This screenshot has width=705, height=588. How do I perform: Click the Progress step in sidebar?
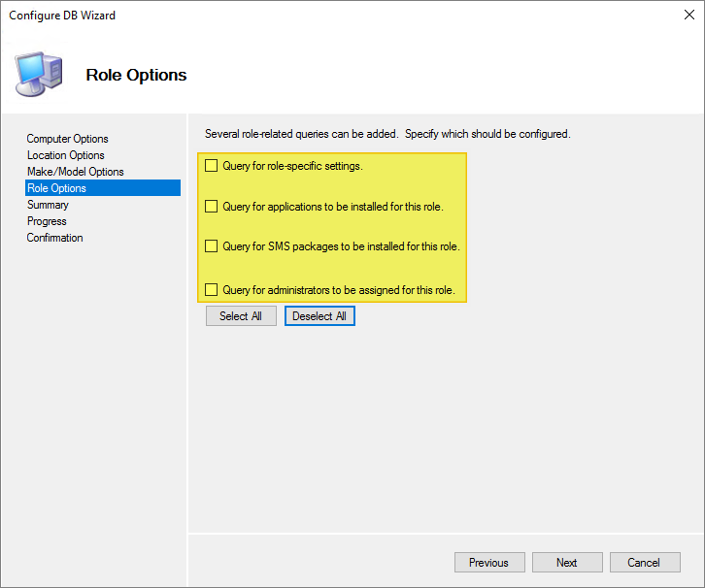pos(47,221)
